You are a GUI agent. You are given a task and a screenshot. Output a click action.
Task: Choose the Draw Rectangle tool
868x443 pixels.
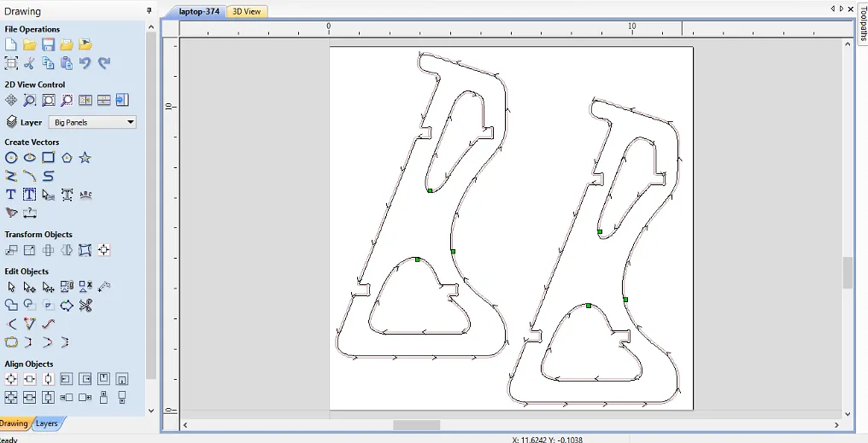(48, 158)
